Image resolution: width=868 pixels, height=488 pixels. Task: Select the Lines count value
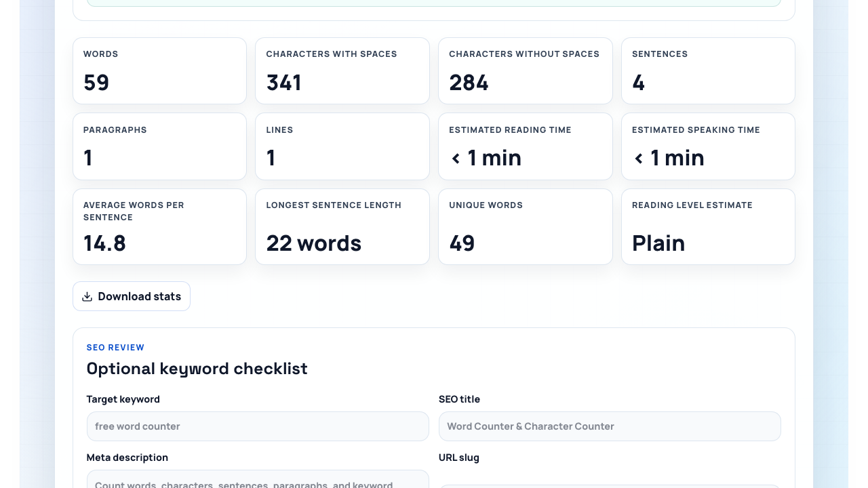coord(271,158)
